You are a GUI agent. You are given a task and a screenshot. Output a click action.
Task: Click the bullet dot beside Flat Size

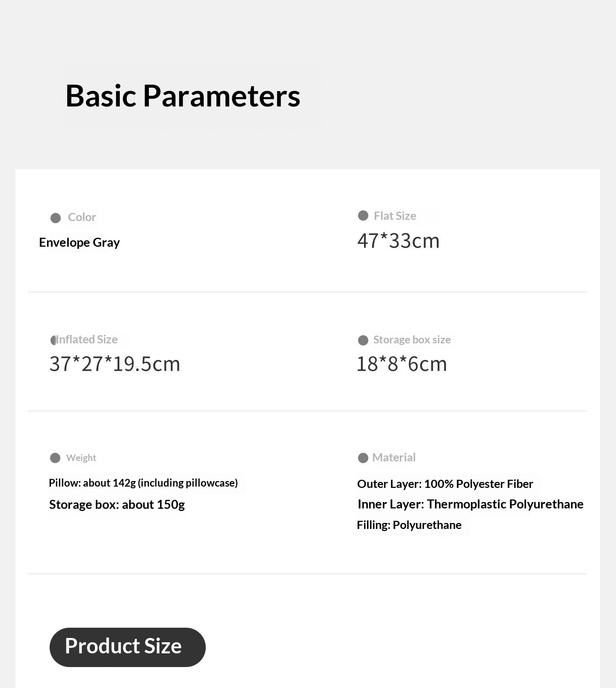click(363, 216)
